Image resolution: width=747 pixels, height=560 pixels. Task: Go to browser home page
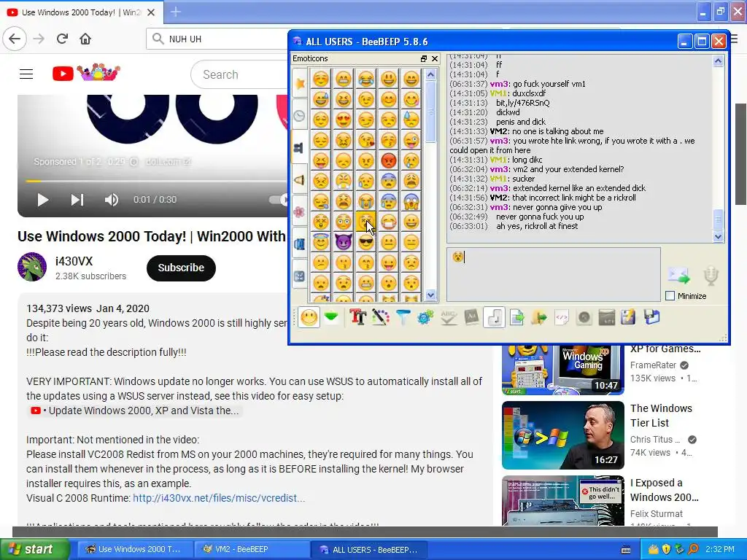point(85,39)
